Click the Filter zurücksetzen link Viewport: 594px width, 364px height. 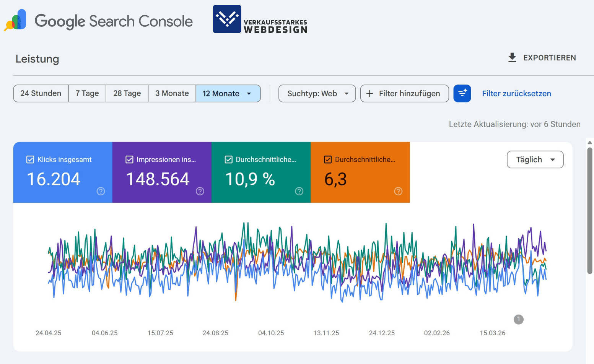coord(516,93)
